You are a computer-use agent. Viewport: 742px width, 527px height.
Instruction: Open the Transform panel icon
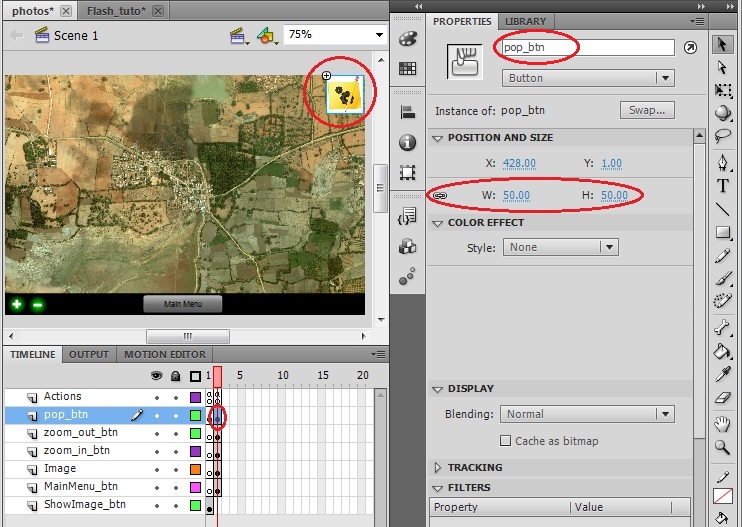[x=407, y=172]
